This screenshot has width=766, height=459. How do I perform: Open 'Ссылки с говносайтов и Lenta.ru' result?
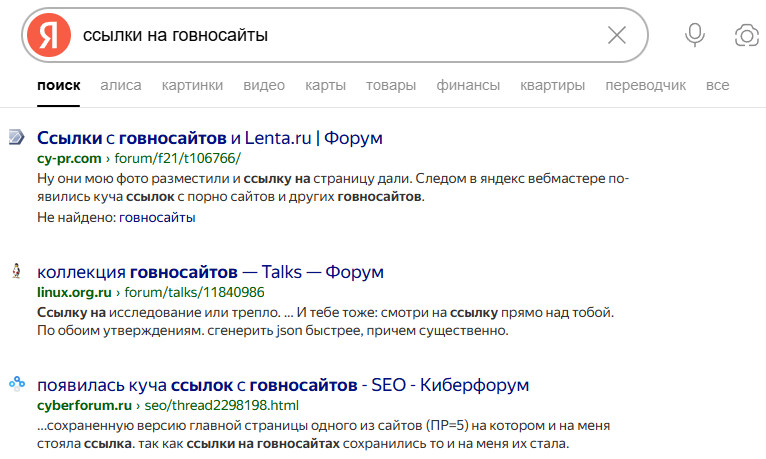tap(209, 137)
